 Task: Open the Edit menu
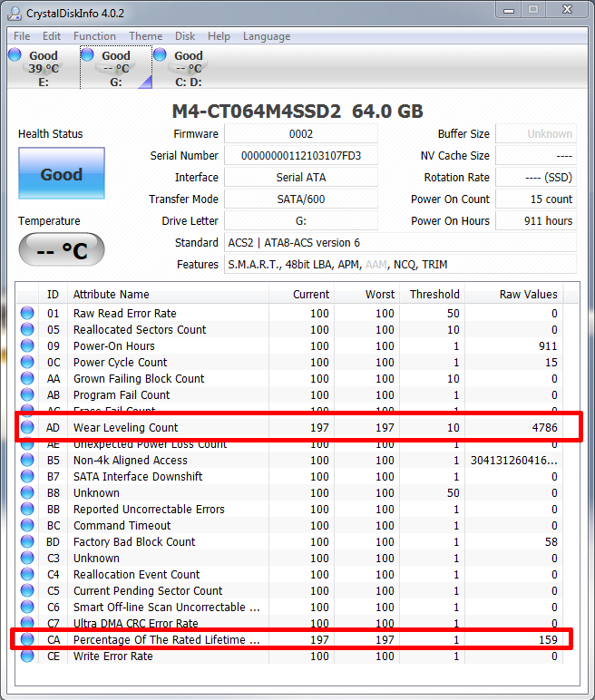(52, 36)
